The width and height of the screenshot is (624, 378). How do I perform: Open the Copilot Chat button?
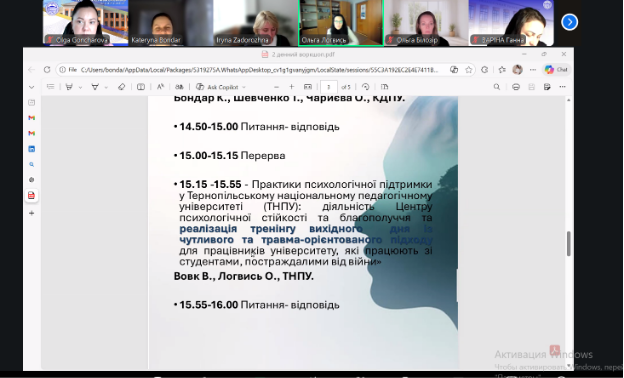point(556,70)
